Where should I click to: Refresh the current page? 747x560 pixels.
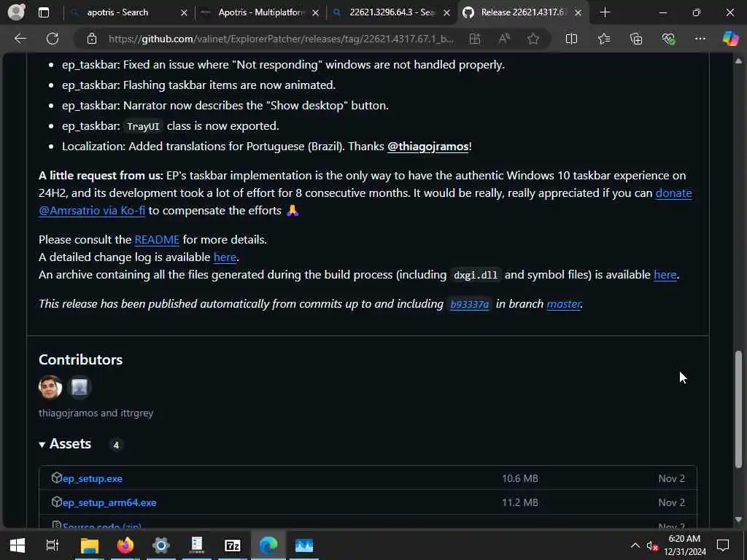pos(53,39)
